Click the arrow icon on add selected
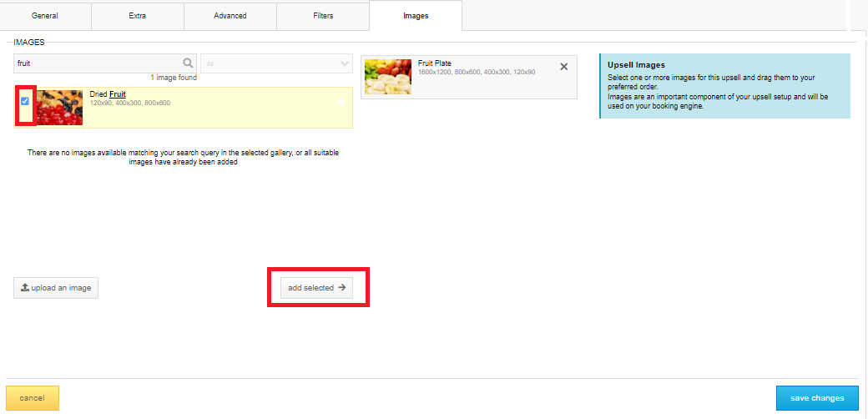 (341, 288)
